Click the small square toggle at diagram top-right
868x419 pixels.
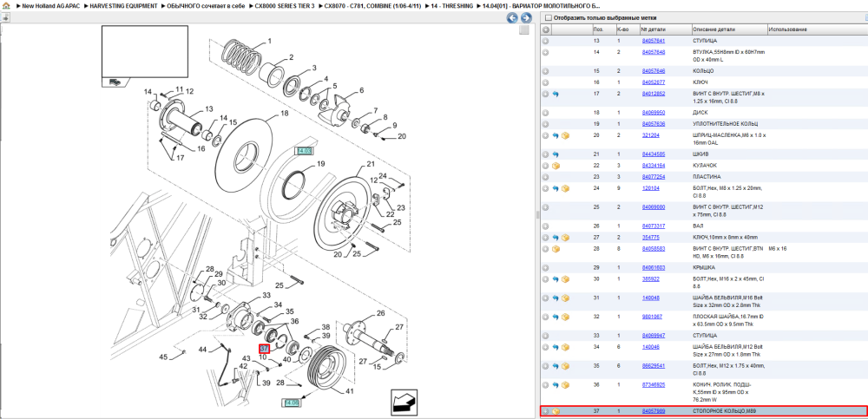coord(523,30)
